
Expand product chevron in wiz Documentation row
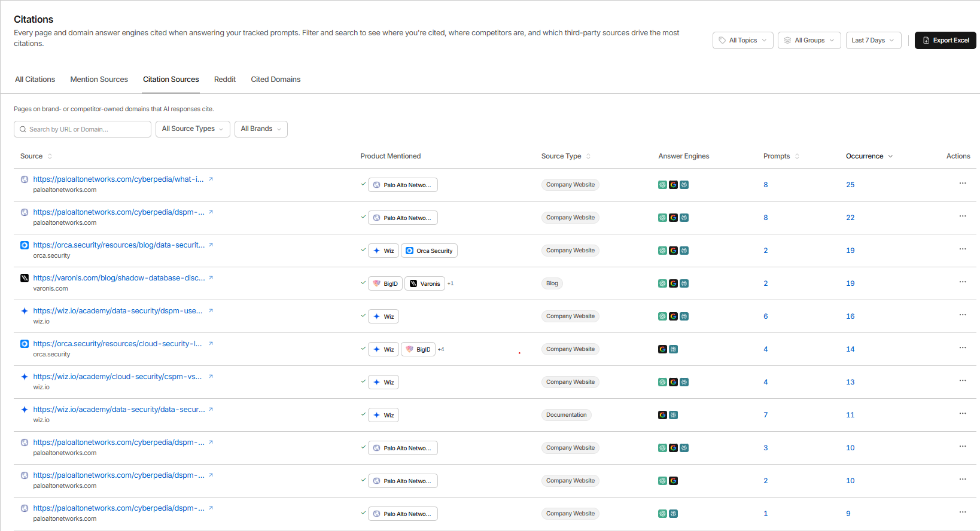tap(363, 414)
